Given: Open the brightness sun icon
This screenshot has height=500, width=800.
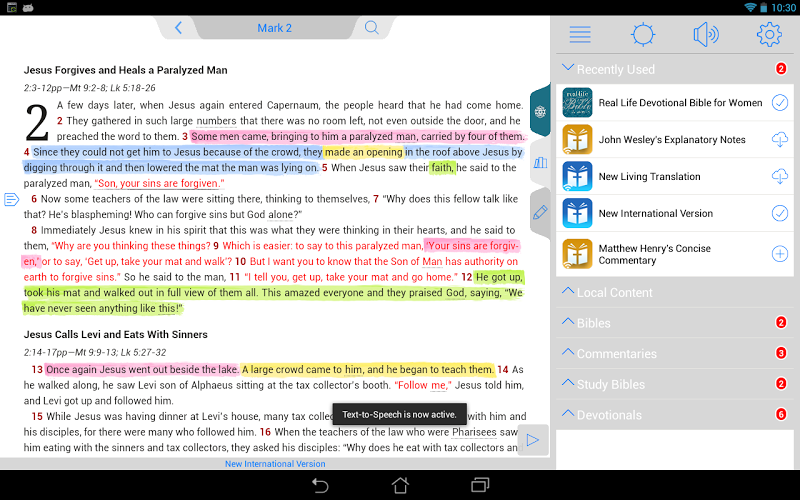Looking at the screenshot, I should point(642,35).
